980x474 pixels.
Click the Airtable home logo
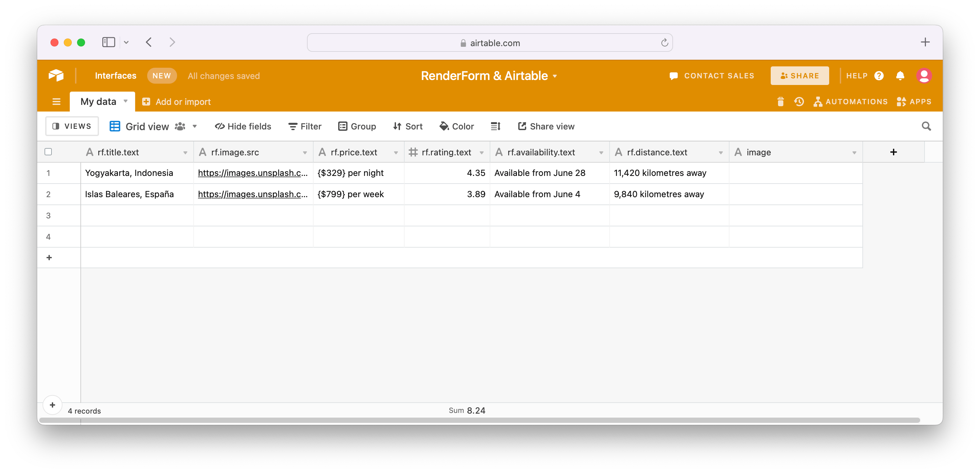point(56,75)
